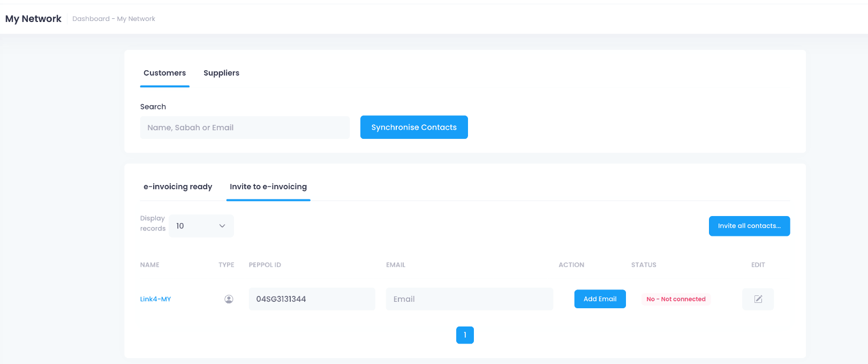Click the Dashboard breadcrumb link
Viewport: 868px width, 364px height.
click(90, 19)
